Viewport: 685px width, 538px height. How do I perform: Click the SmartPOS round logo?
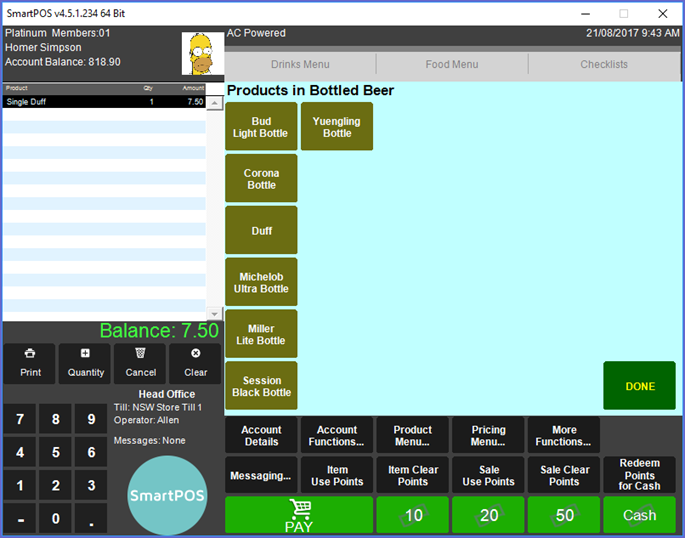click(x=167, y=495)
